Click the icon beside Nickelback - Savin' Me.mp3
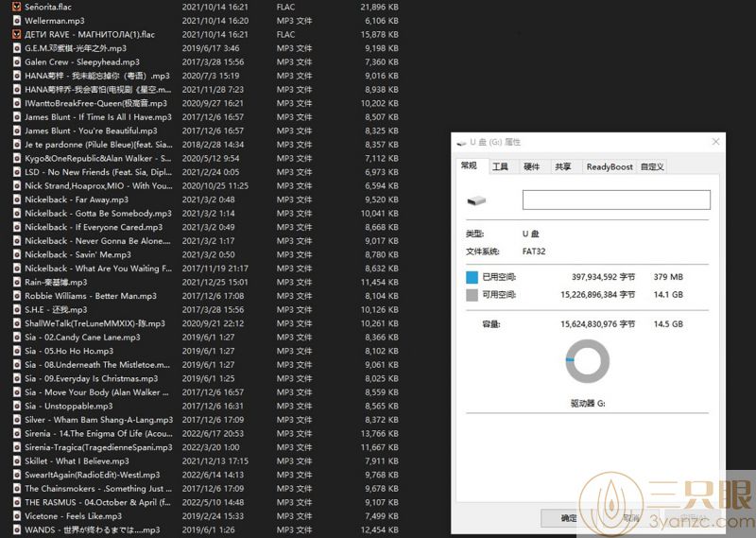This screenshot has height=538, width=756. point(17,254)
